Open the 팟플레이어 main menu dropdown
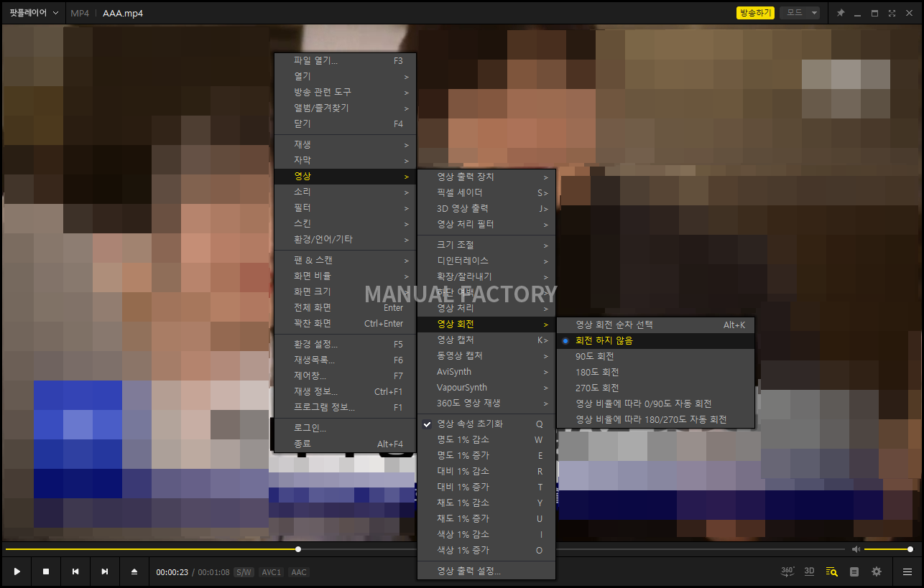 (34, 13)
